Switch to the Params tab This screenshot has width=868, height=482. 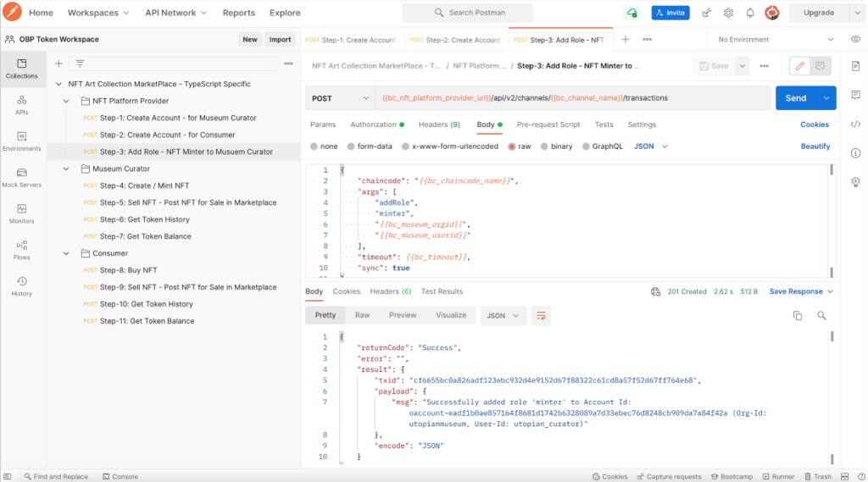(323, 125)
